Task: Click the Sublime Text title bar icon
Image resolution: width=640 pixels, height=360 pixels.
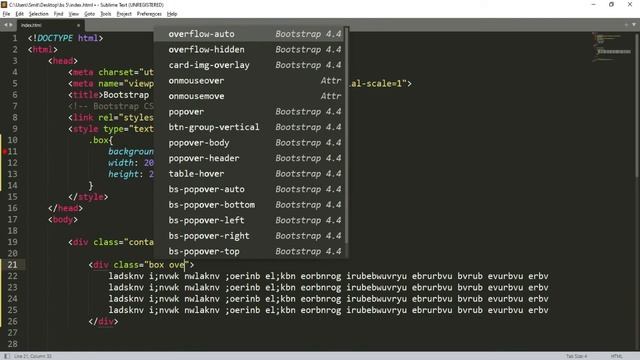Action: [4, 4]
